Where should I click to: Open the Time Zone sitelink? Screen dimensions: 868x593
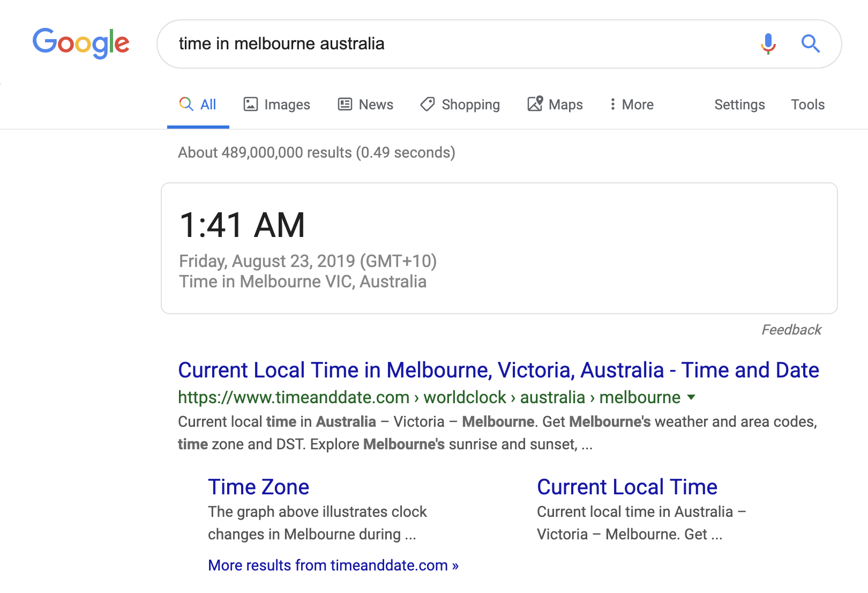click(x=258, y=487)
